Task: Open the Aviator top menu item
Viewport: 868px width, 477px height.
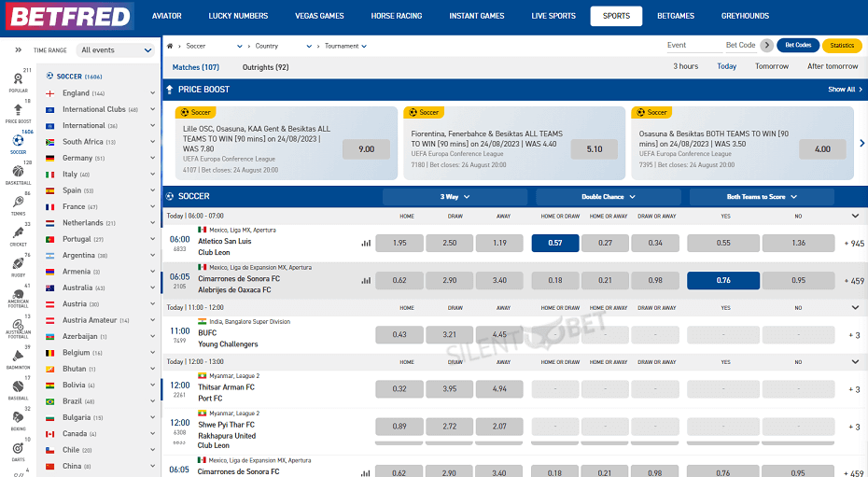Action: pos(167,16)
